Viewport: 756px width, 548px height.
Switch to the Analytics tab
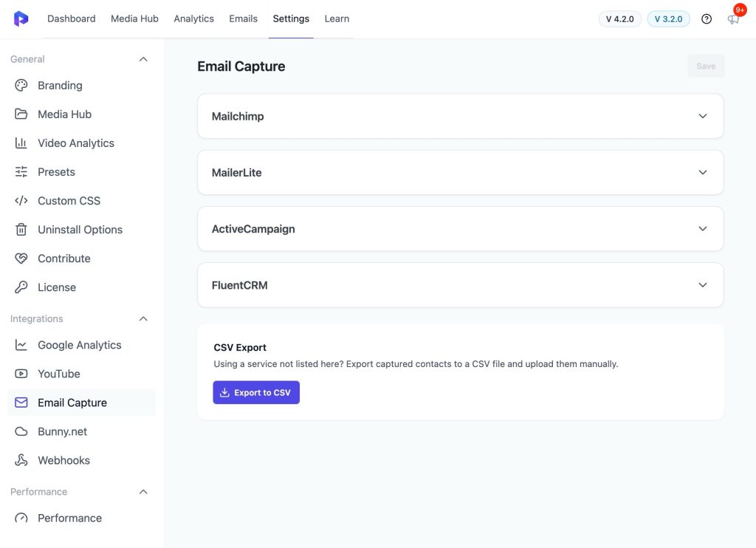click(x=194, y=18)
